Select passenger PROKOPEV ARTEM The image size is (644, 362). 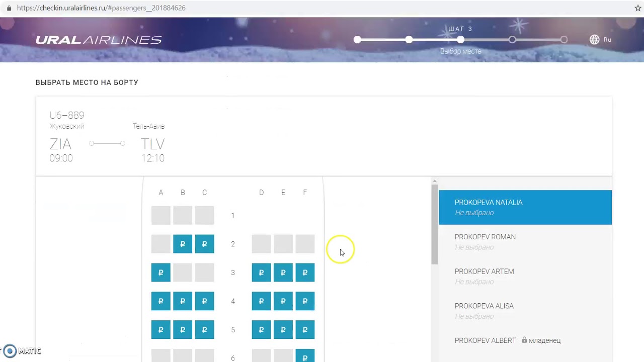[525, 276]
